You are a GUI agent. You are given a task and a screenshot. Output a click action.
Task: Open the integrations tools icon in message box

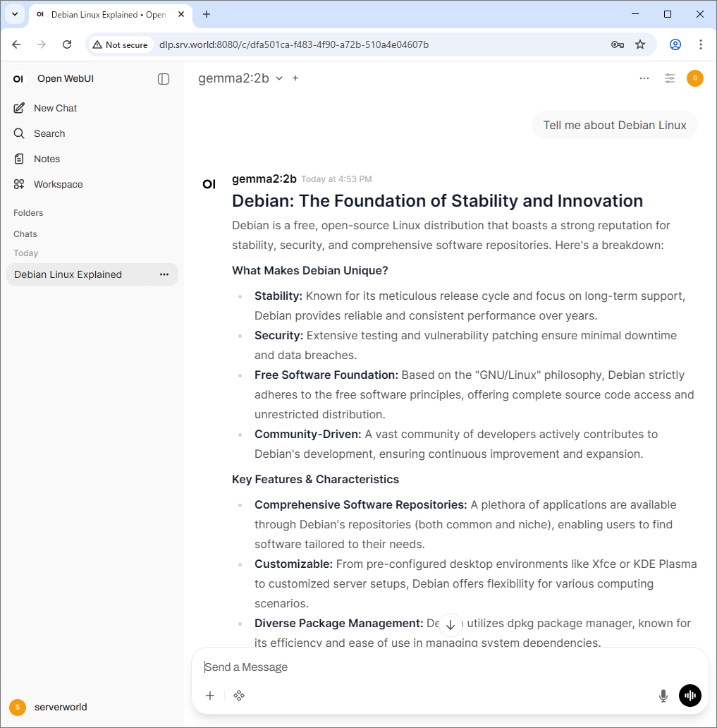[x=239, y=696]
